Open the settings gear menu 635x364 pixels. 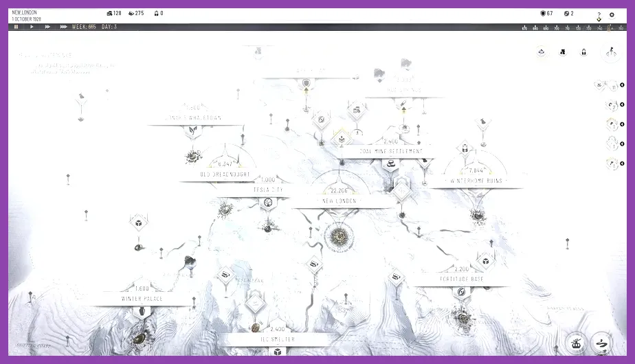(612, 14)
